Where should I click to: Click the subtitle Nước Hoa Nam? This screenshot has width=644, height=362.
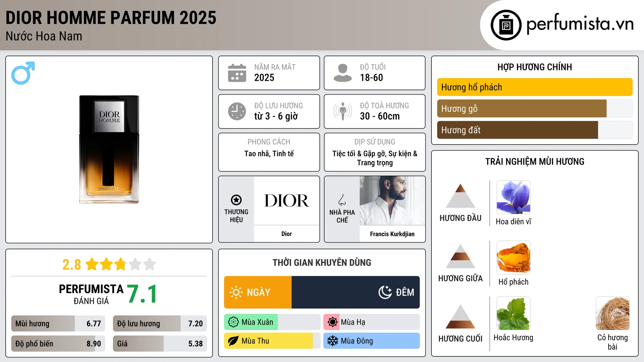coord(44,36)
